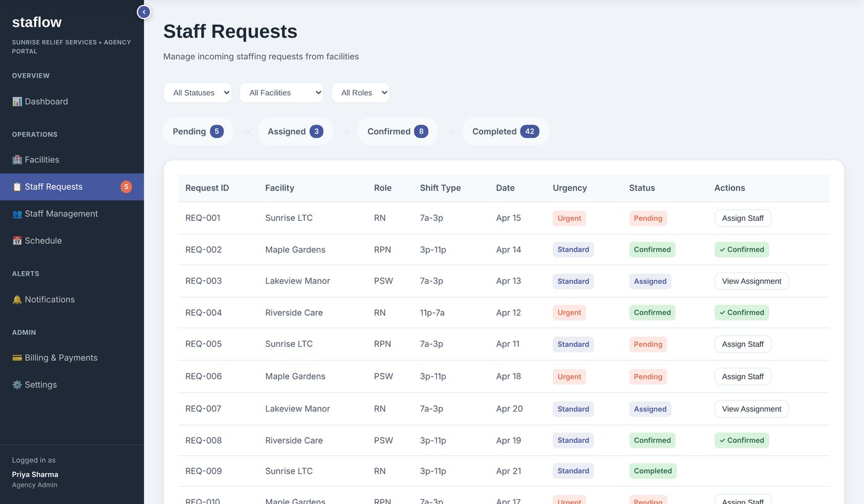Select Staff Requests in the sidebar
Screen dimensions: 864x504
point(72,186)
